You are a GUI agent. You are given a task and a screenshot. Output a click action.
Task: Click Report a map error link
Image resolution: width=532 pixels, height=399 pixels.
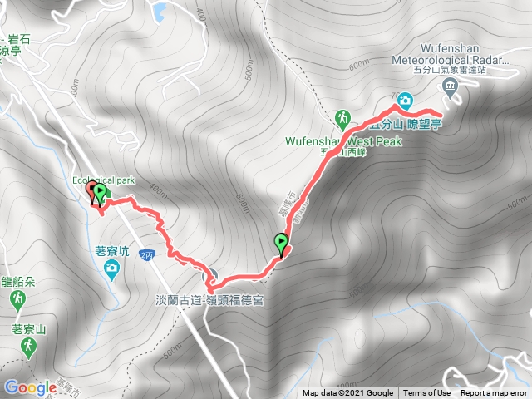pyautogui.click(x=493, y=393)
